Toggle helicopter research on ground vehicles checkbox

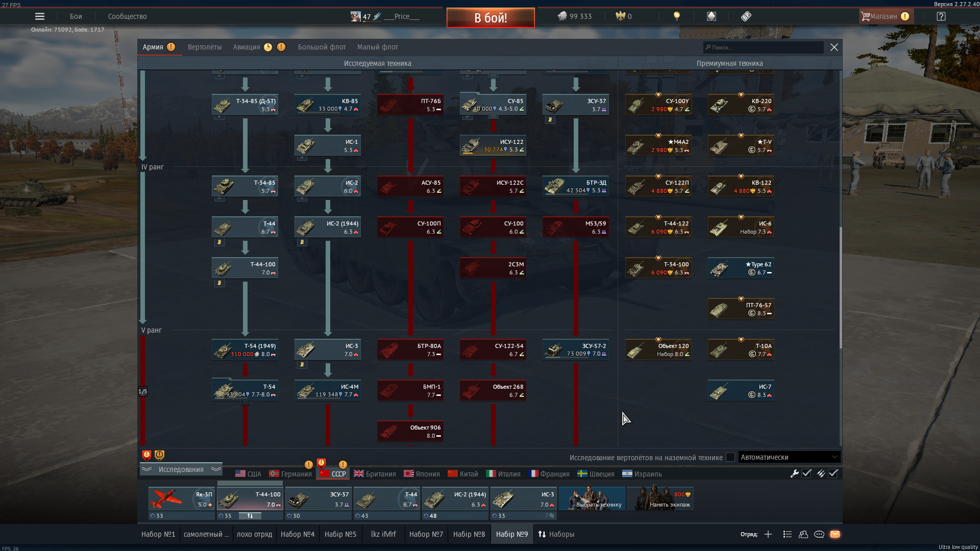tap(730, 457)
